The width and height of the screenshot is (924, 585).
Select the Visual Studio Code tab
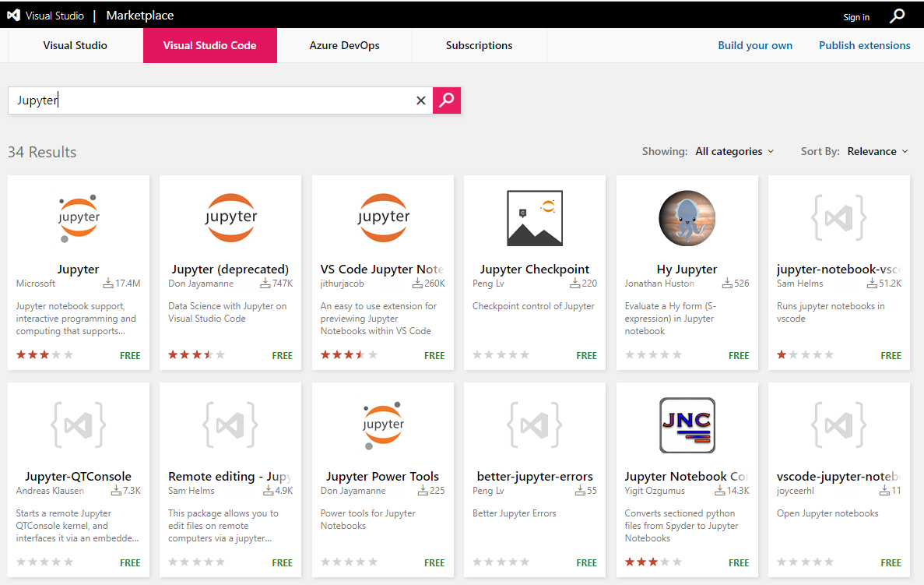click(x=209, y=45)
